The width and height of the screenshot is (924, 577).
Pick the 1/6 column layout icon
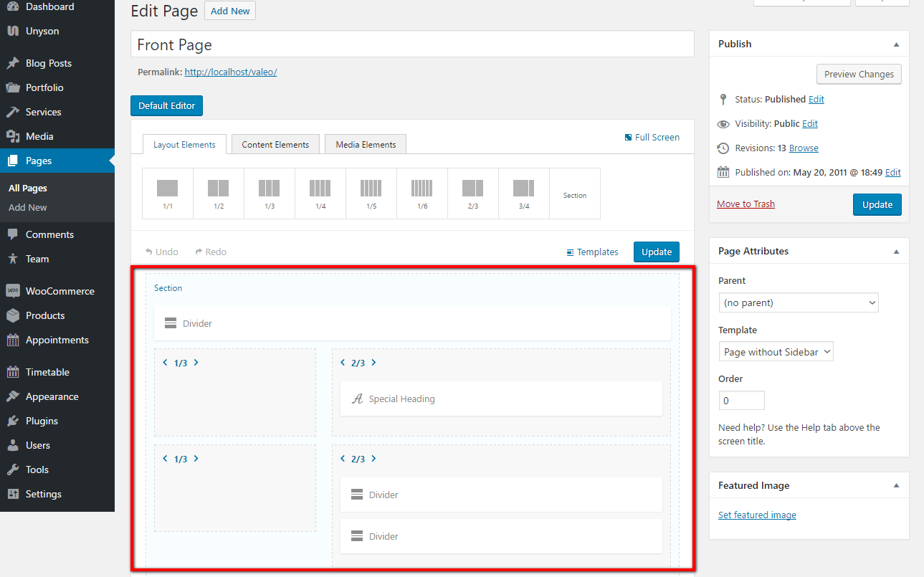click(x=421, y=189)
